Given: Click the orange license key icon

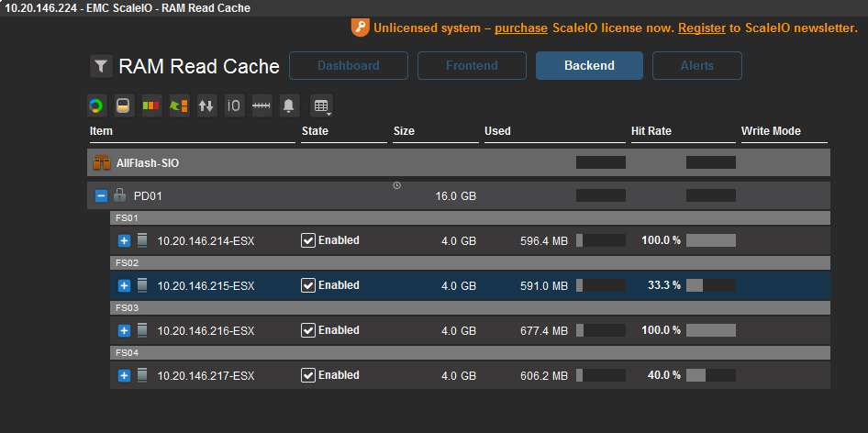Looking at the screenshot, I should [x=360, y=28].
